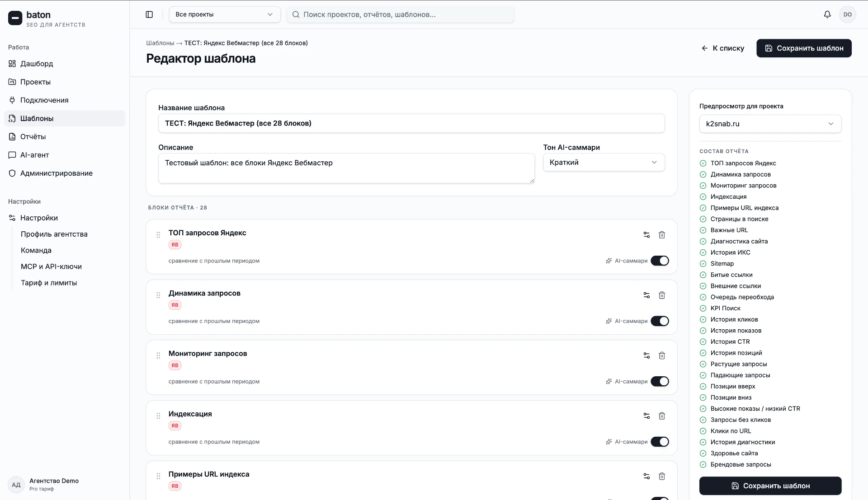Select Шаблоны in sidebar
Viewport: 868px width, 500px height.
(65, 118)
